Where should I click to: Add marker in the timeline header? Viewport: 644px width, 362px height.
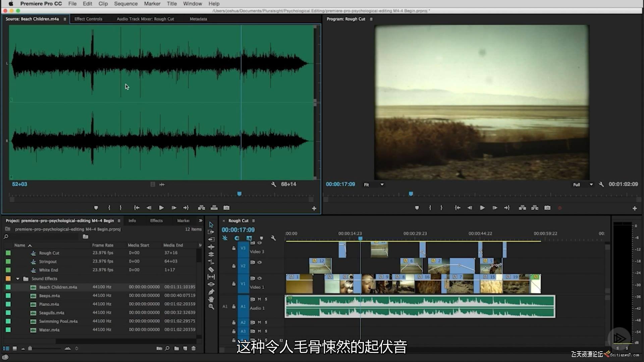pos(261,238)
